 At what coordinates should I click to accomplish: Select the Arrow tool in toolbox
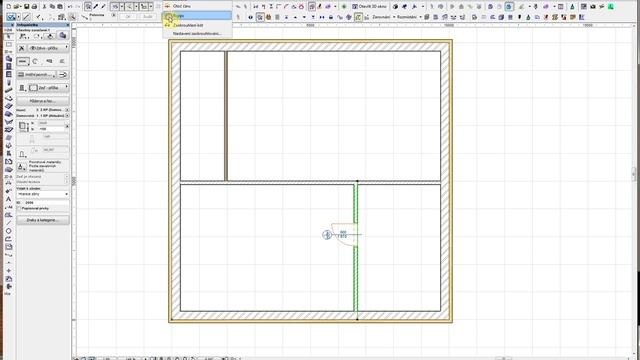(x=9, y=36)
